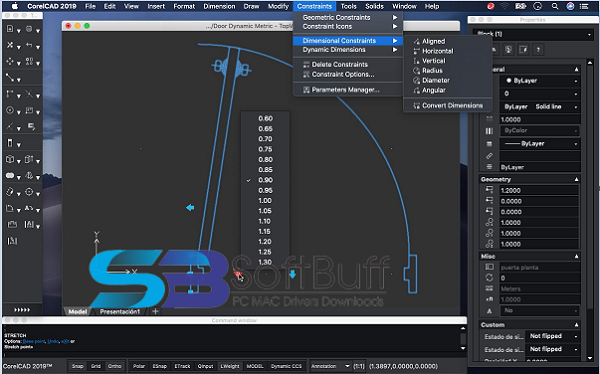Open the ByLayer line color dropdown

pyautogui.click(x=540, y=81)
